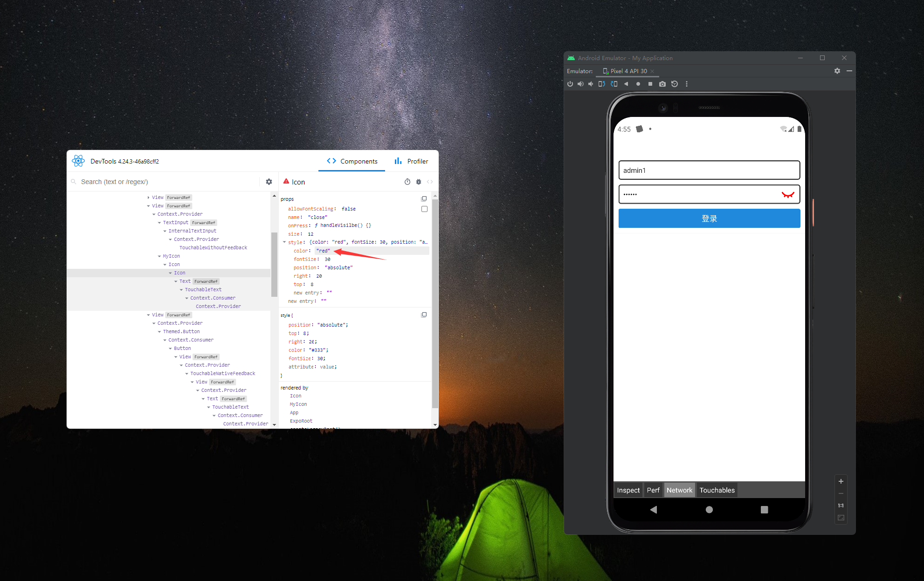The image size is (924, 581).
Task: Click the emulator volume up icon
Action: (x=580, y=84)
